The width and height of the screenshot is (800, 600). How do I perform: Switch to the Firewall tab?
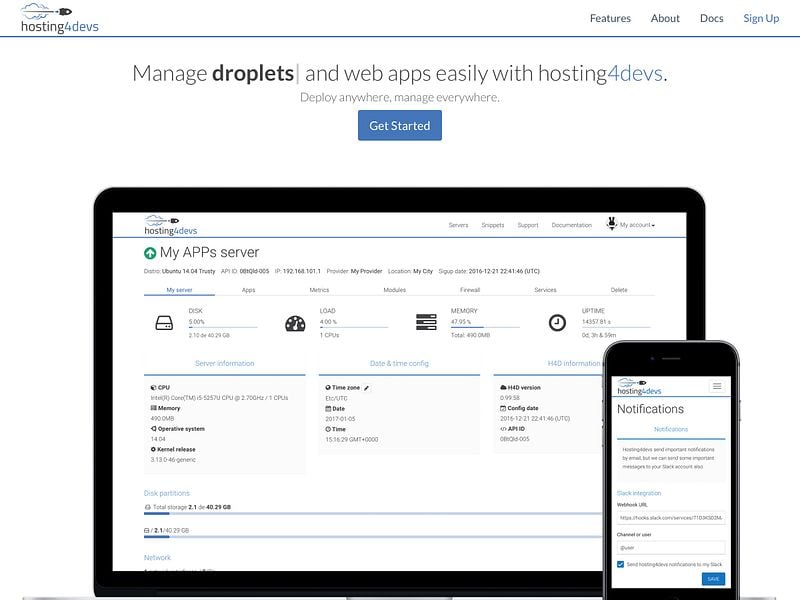[x=469, y=290]
